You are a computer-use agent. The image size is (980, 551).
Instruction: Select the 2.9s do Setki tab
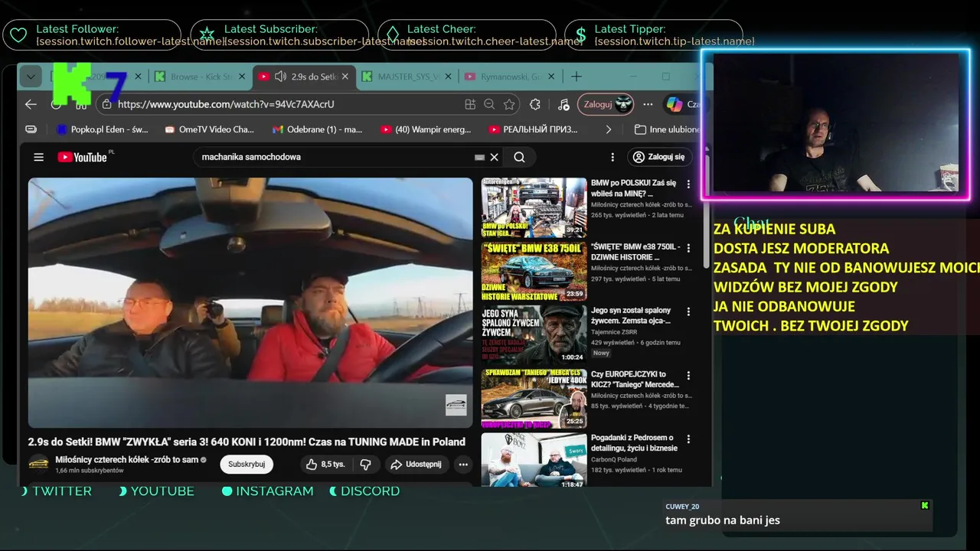coord(304,77)
